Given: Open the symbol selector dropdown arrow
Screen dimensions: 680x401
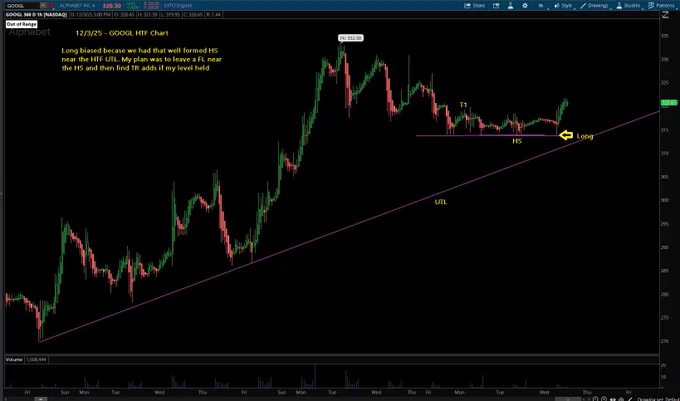Looking at the screenshot, I should [43, 6].
